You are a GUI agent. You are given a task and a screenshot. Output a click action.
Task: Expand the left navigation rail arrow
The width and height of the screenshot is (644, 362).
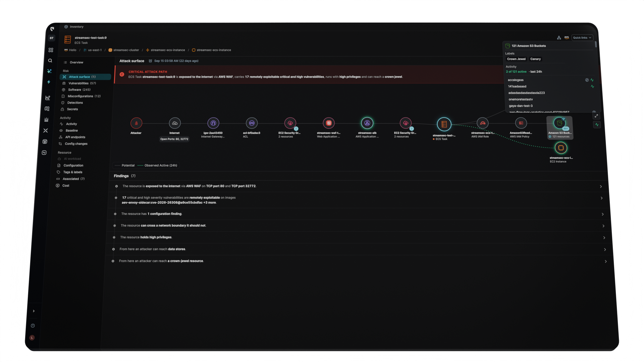(34, 311)
